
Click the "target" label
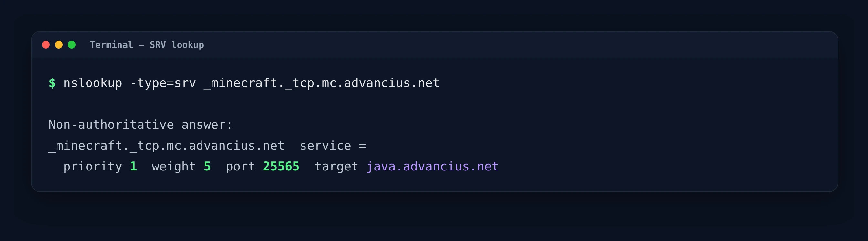(336, 167)
